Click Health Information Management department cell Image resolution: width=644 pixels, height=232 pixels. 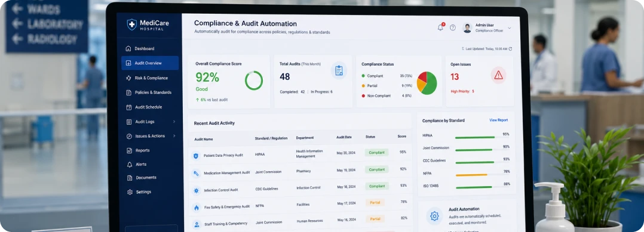[x=309, y=154]
